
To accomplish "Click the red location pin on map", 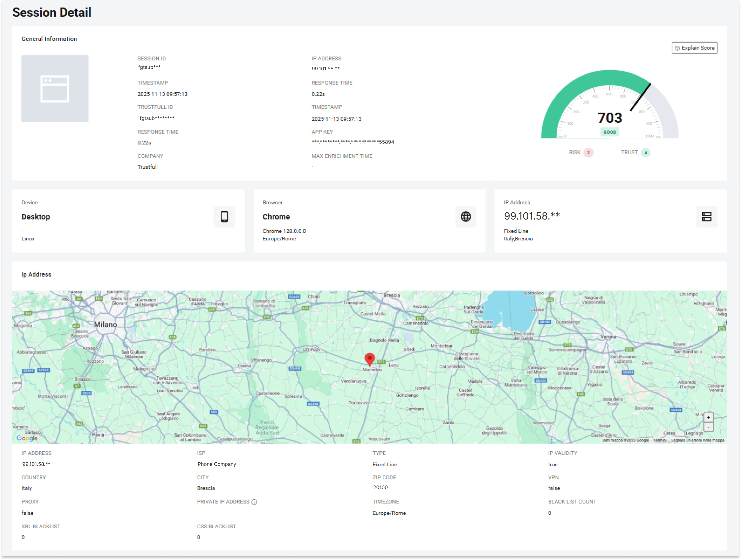I will [x=369, y=358].
